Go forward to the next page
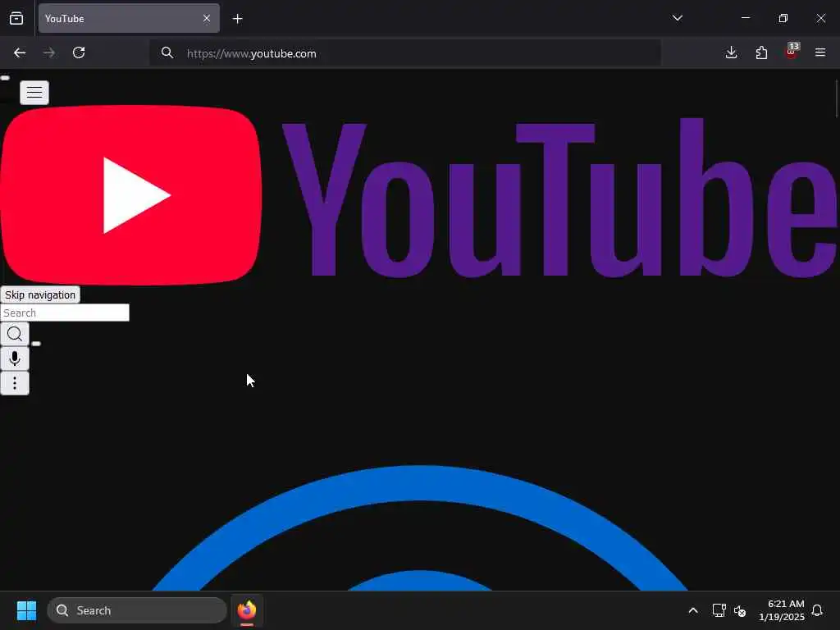 click(49, 52)
